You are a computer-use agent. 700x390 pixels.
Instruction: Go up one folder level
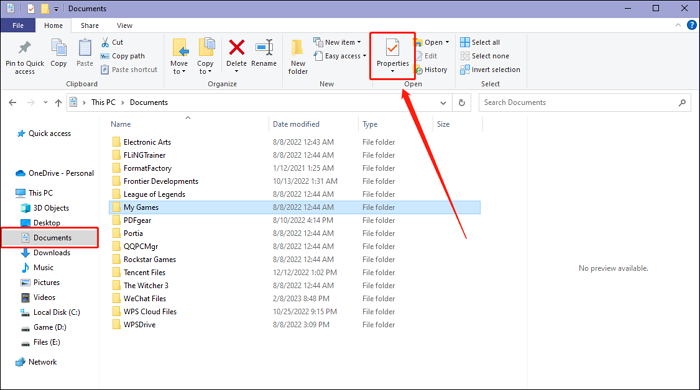(58, 103)
